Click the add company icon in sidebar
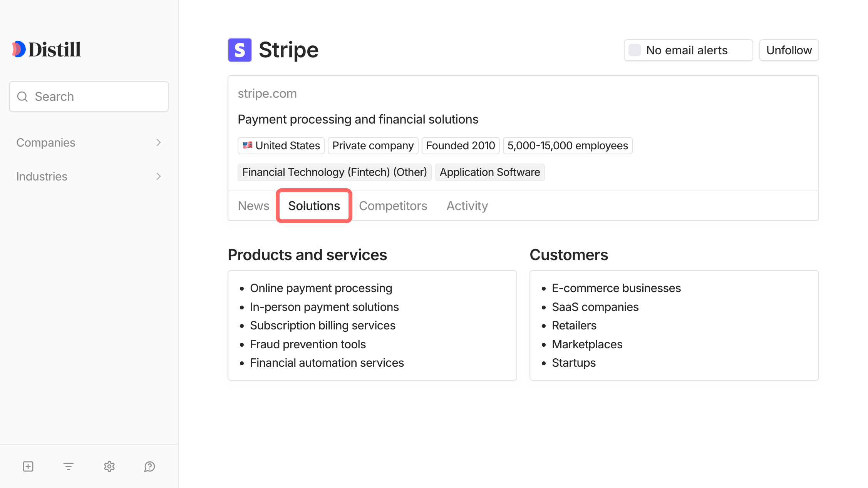The image size is (868, 488). click(x=28, y=466)
